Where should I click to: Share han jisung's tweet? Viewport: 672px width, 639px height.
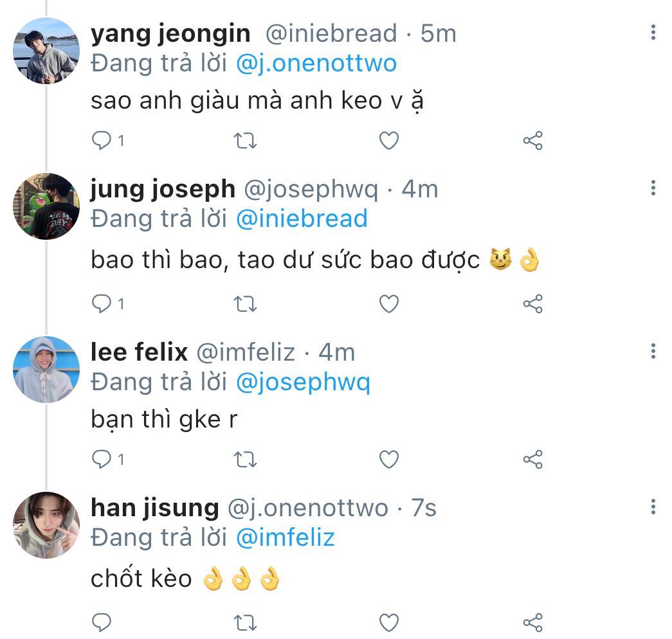click(x=532, y=622)
